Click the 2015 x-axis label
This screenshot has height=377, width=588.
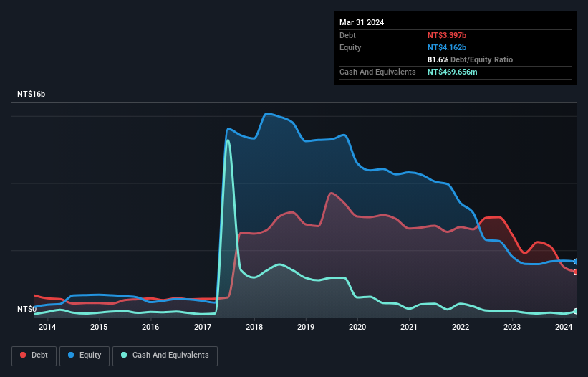(99, 327)
